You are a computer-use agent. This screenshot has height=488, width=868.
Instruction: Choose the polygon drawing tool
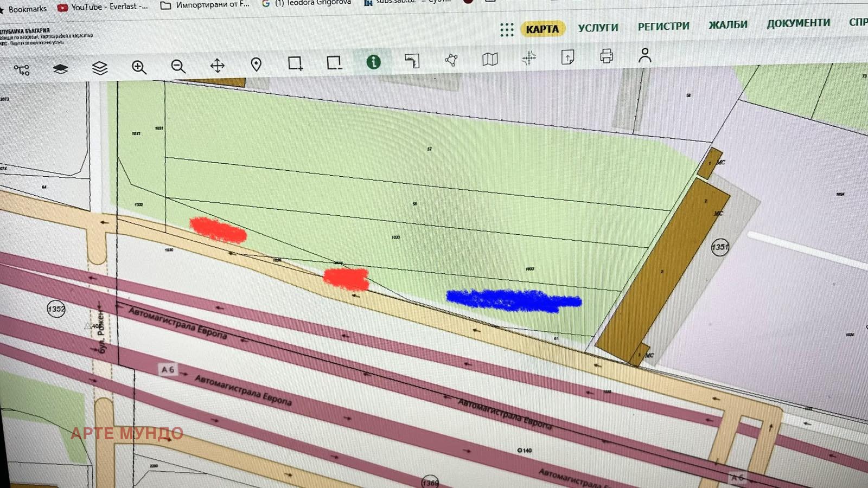[451, 60]
